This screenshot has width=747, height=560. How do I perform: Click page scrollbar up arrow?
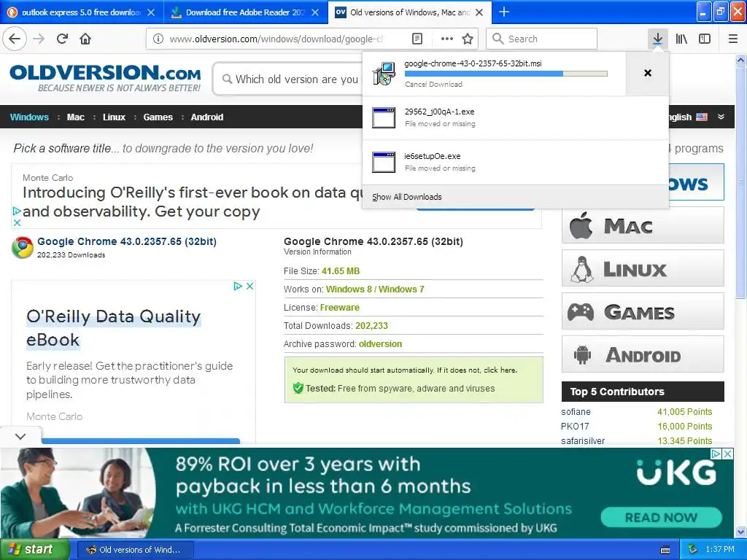click(x=740, y=60)
